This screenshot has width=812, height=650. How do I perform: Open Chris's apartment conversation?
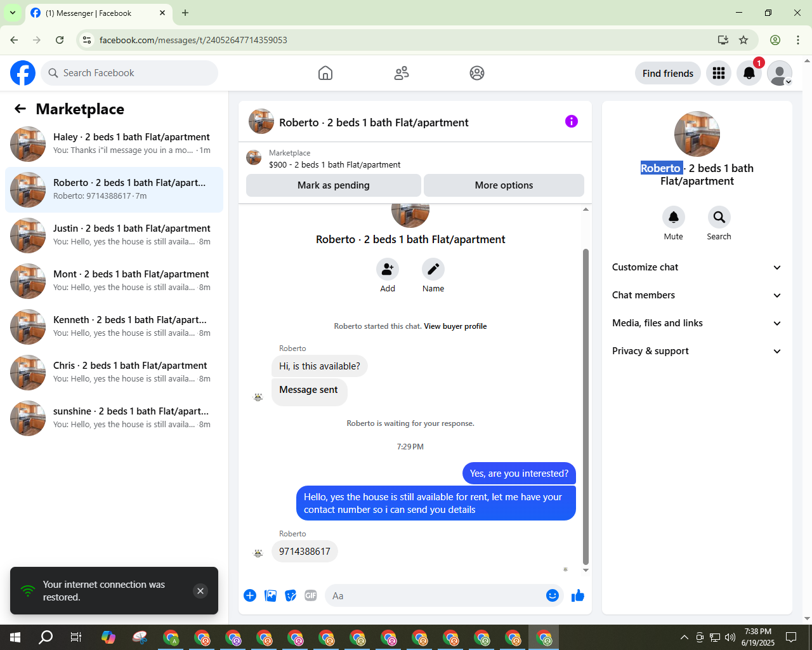click(x=114, y=373)
